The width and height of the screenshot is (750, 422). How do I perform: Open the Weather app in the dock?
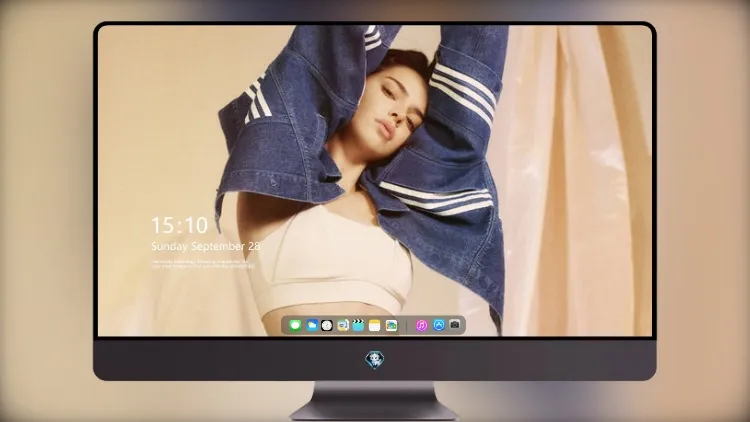[312, 325]
